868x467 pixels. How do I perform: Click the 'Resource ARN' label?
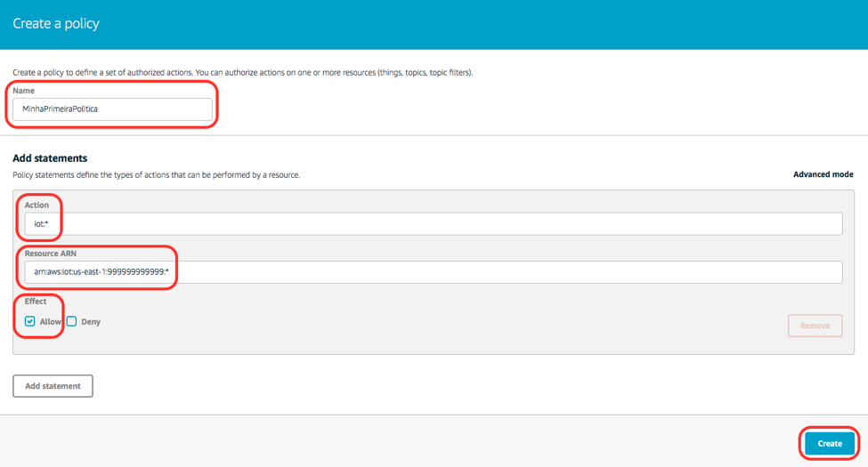tap(51, 254)
